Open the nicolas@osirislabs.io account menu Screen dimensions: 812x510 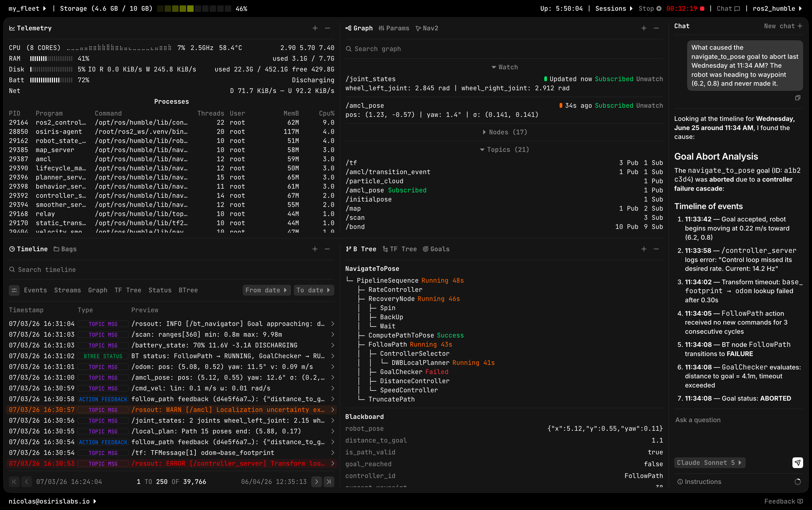pyautogui.click(x=52, y=501)
